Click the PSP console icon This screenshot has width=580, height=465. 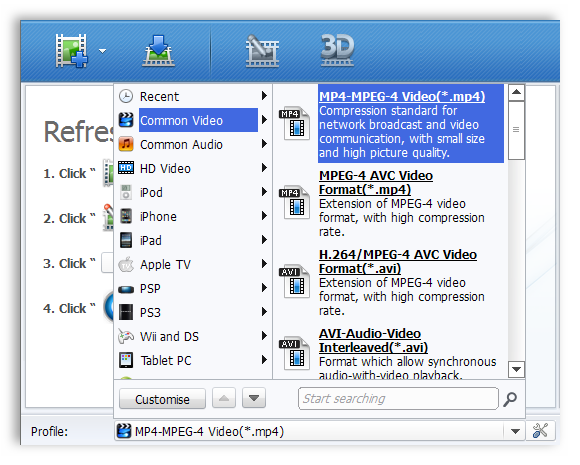pyautogui.click(x=126, y=289)
